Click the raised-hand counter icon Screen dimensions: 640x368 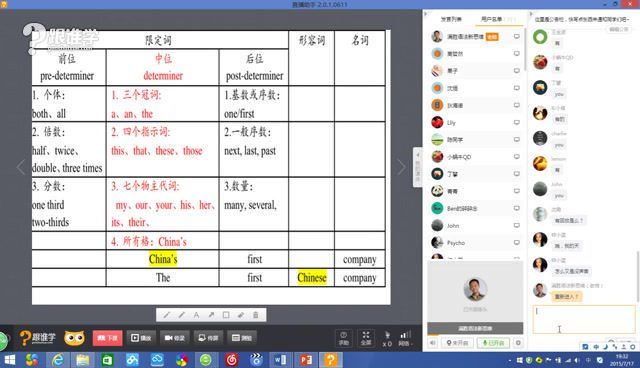[x=387, y=339]
